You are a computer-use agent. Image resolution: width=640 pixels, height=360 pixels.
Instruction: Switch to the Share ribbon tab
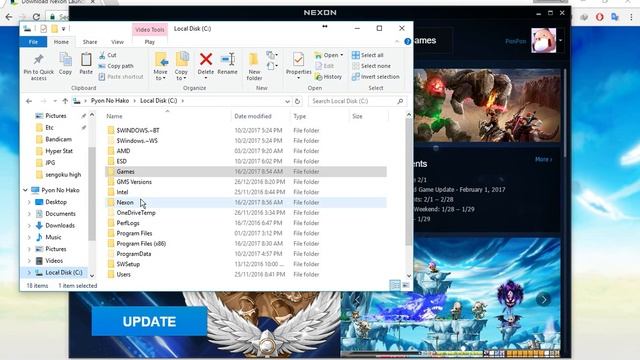[x=90, y=42]
